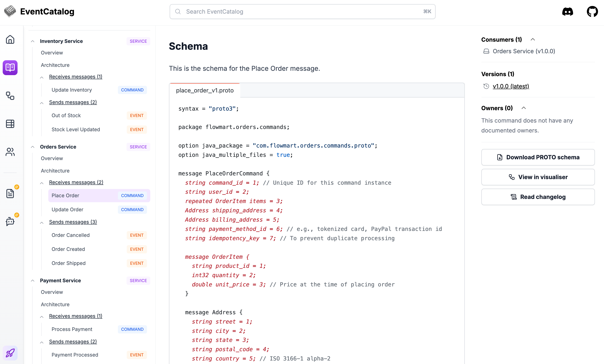
Task: Click the chat bot icon in sidebar
Action: click(x=10, y=221)
